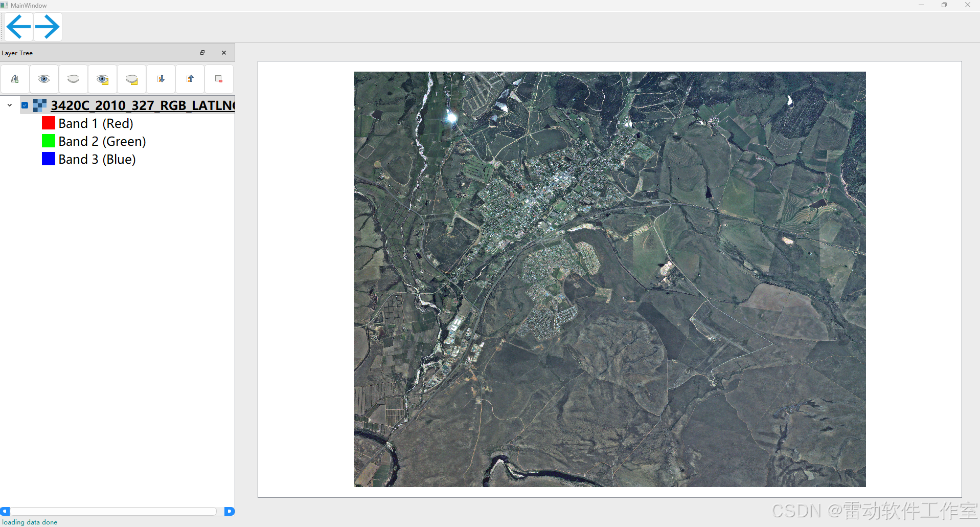Click the blue forward arrow button

[x=48, y=27]
